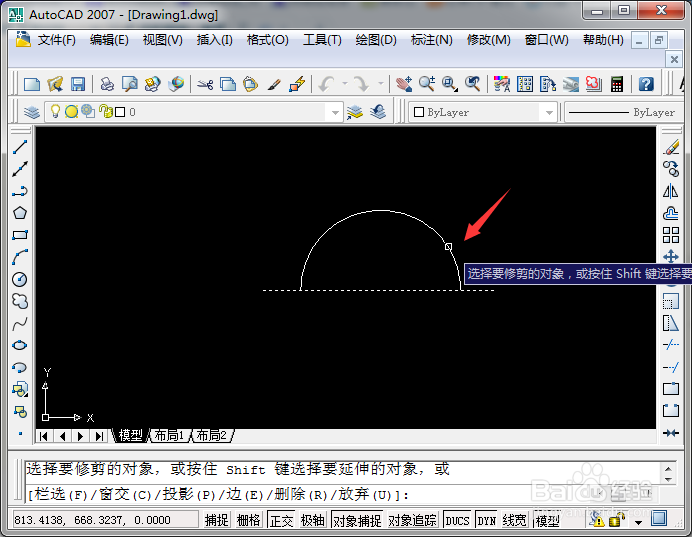Open the 修改(M) menu

[489, 40]
